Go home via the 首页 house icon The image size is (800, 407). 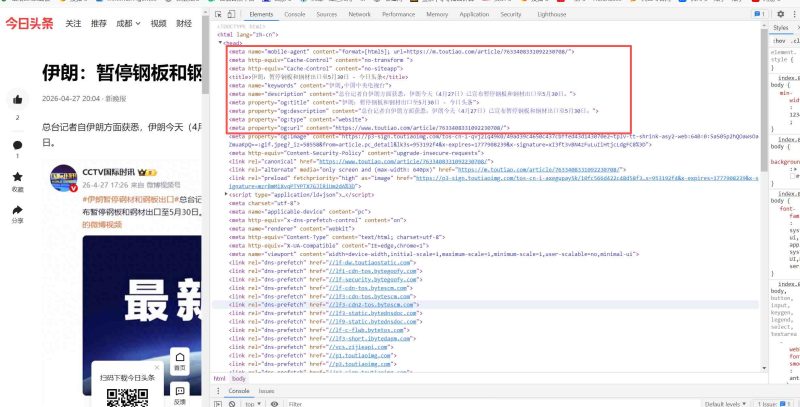point(180,361)
